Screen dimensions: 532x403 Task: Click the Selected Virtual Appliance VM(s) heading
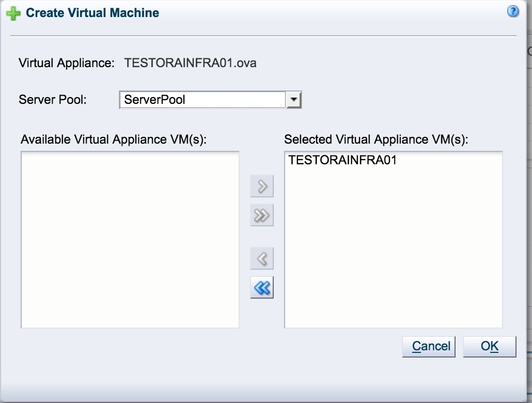(x=376, y=139)
